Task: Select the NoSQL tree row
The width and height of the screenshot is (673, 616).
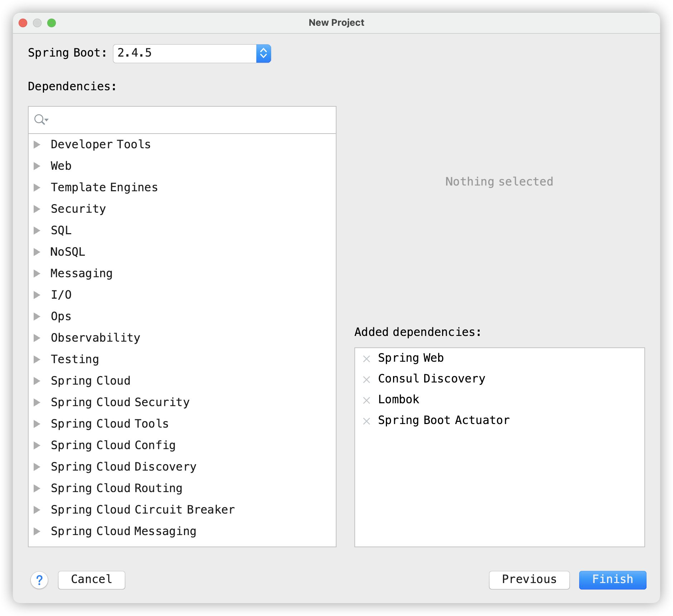Action: [182, 252]
